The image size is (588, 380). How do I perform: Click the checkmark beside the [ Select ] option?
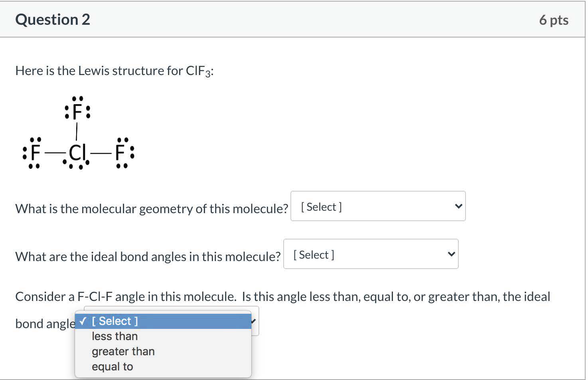83,321
